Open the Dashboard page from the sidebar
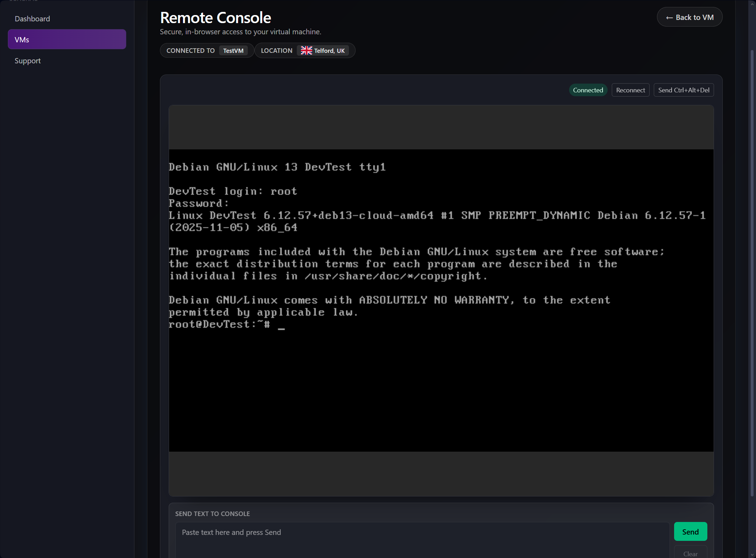 32,19
